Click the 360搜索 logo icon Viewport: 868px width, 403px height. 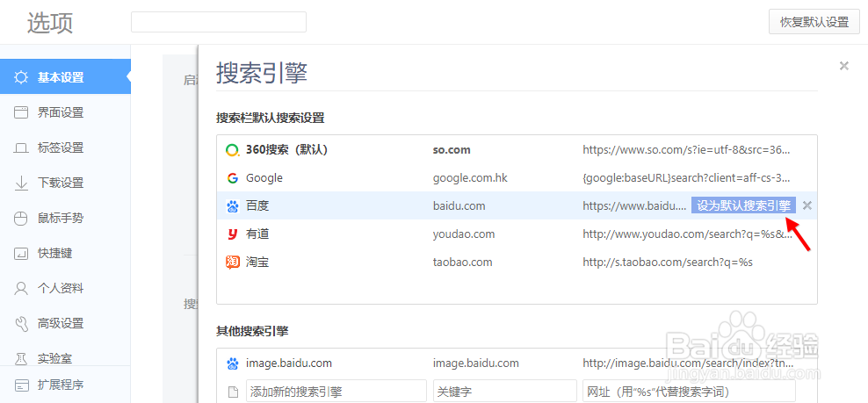click(233, 150)
